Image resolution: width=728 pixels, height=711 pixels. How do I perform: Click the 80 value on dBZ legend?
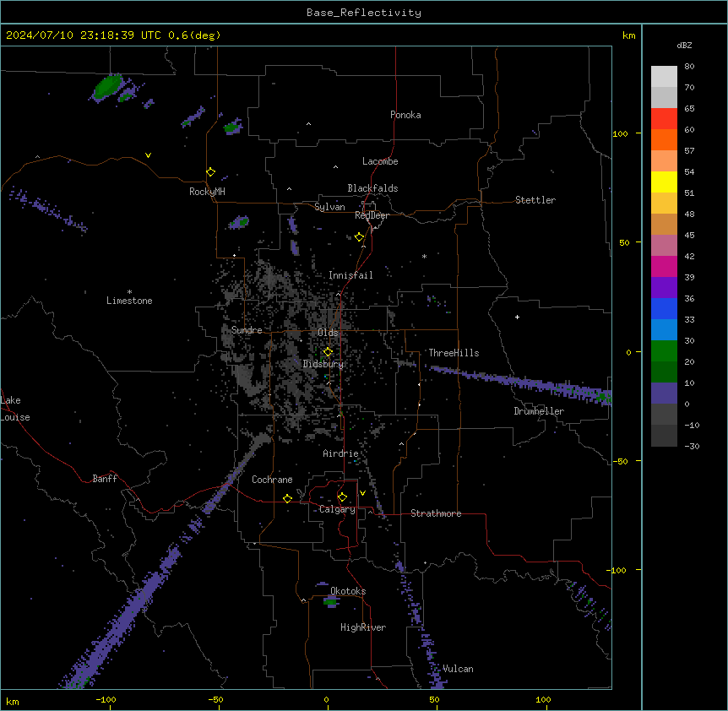pos(689,67)
